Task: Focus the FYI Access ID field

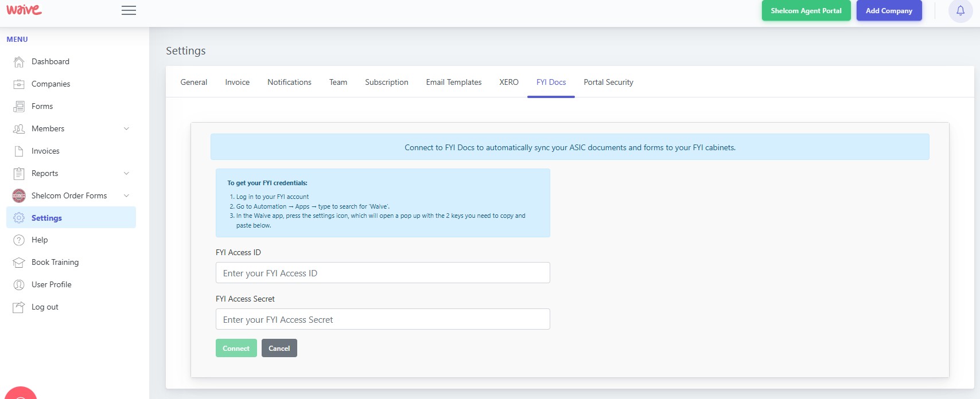Action: pyautogui.click(x=383, y=273)
